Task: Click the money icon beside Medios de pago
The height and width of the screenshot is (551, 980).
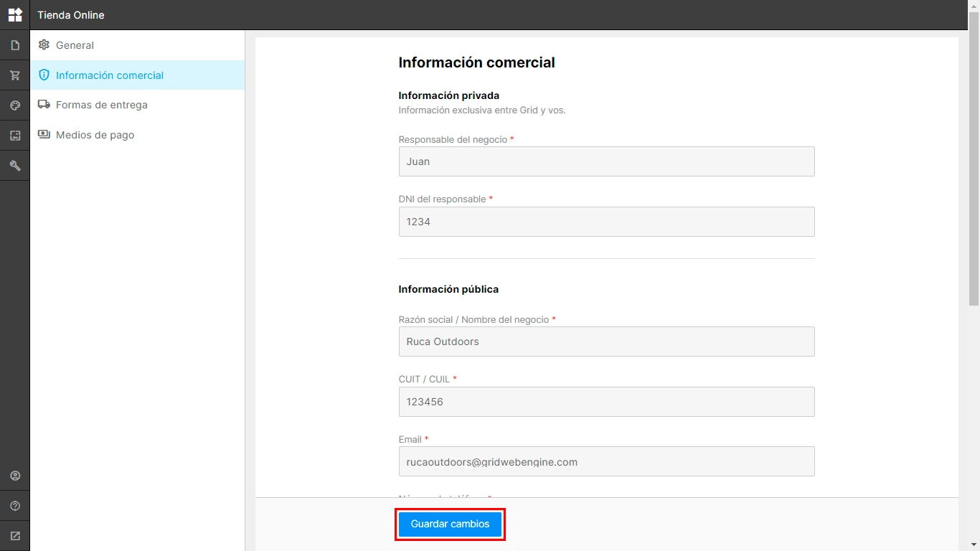Action: tap(44, 134)
